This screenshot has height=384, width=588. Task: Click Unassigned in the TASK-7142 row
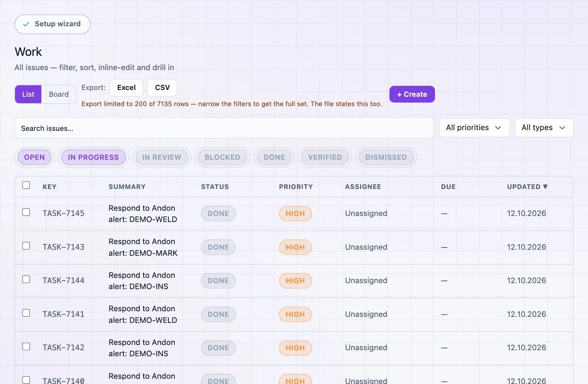coord(366,348)
